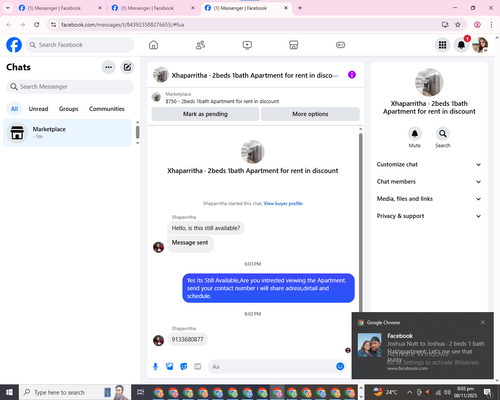The height and width of the screenshot is (400, 500).
Task: Start a new message with compose icon
Action: click(127, 67)
